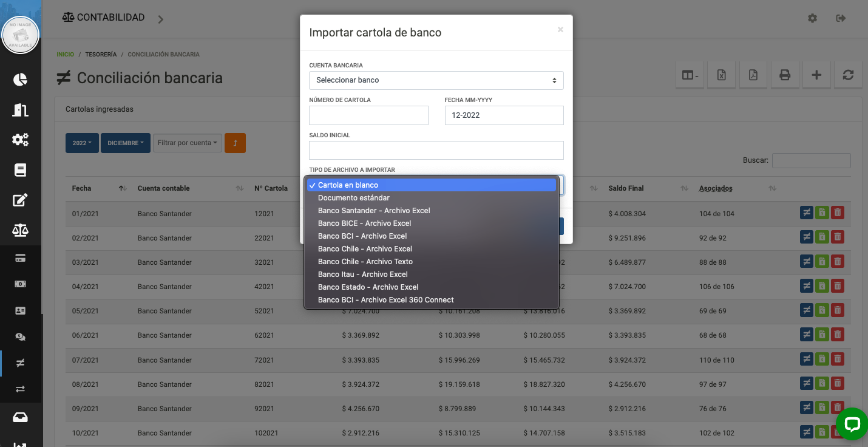
Task: Expand the chevron next to CONTABILIDAD
Action: pyautogui.click(x=161, y=19)
